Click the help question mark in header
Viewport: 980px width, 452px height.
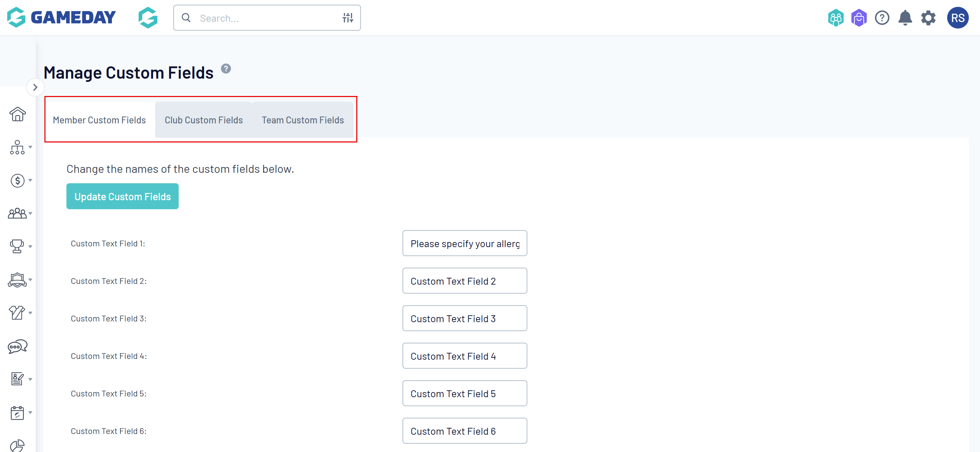(x=882, y=18)
